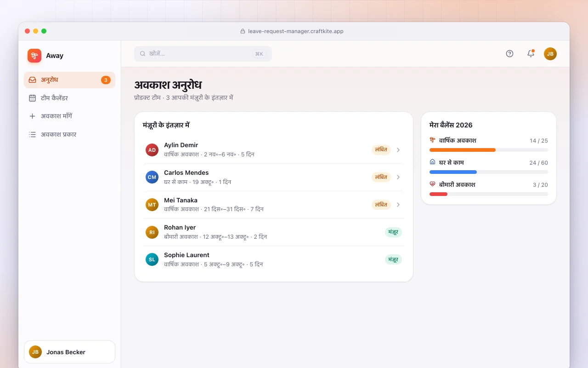The width and height of the screenshot is (588, 368).
Task: Click the work from home house icon
Action: (432, 162)
